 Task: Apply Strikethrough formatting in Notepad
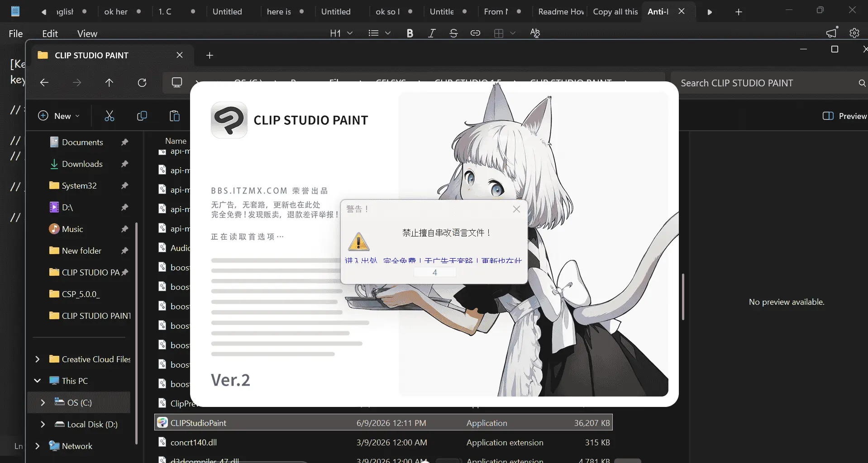[453, 33]
